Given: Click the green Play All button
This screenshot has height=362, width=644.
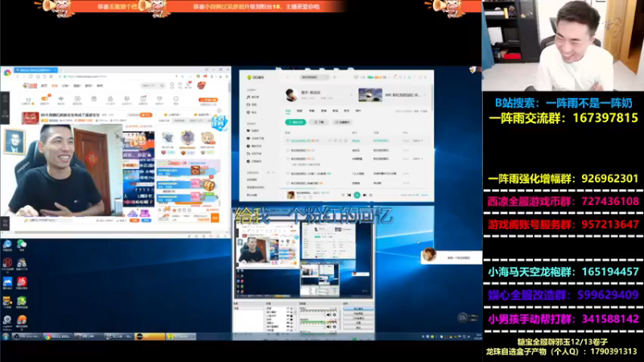Looking at the screenshot, I should (295, 122).
